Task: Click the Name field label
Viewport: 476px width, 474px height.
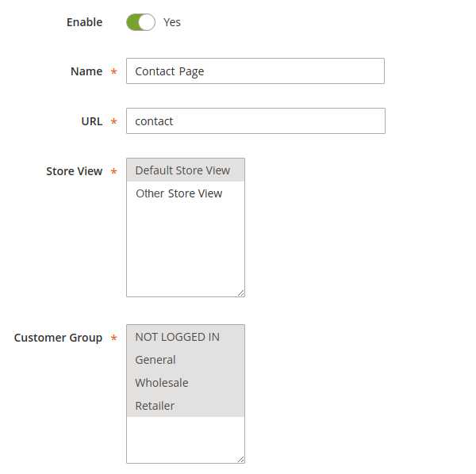Action: coord(86,71)
